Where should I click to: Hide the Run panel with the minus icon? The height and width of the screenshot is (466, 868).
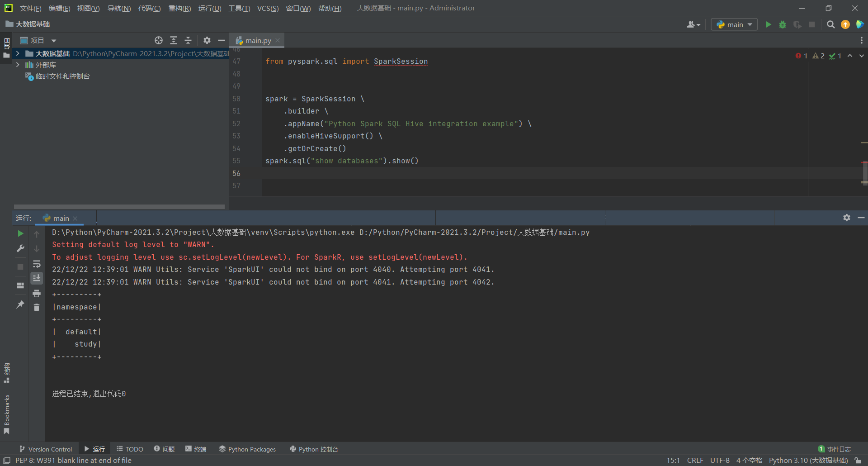point(861,218)
